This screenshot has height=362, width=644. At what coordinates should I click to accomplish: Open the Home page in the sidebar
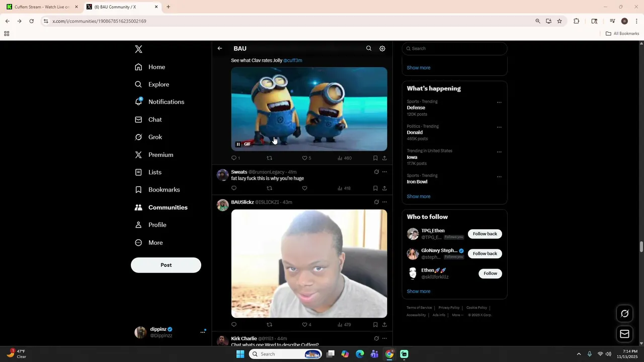point(150,67)
